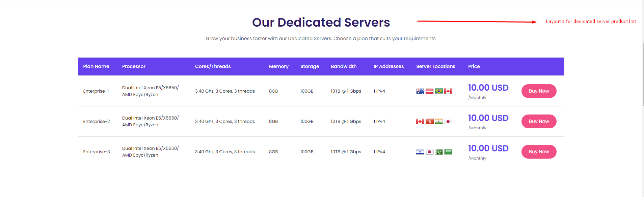
Task: Click the Processor column header
Action: 134,66
